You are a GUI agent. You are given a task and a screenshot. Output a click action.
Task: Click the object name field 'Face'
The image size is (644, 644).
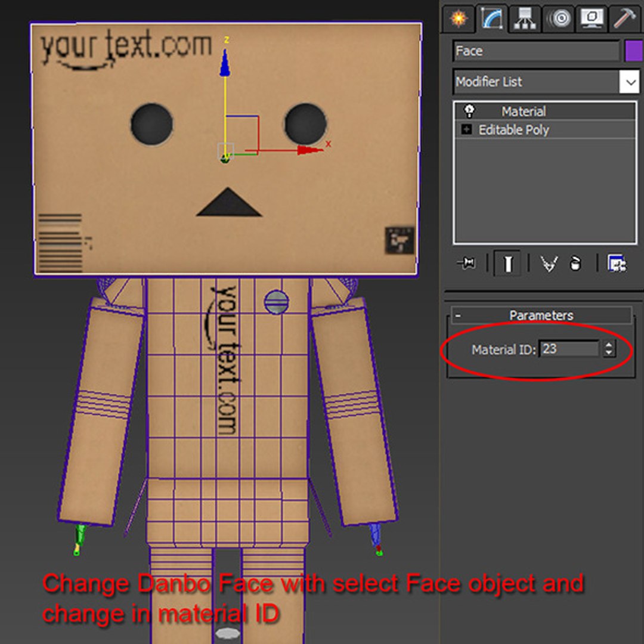tap(537, 51)
